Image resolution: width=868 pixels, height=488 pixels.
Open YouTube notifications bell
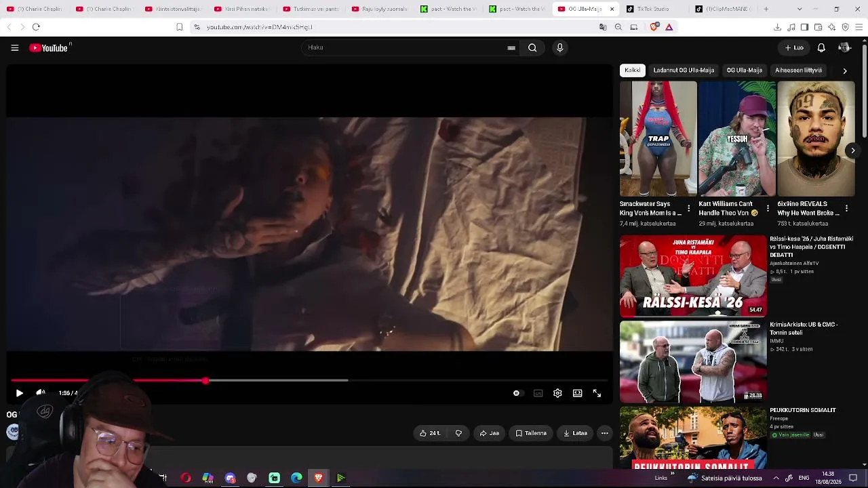pos(821,47)
